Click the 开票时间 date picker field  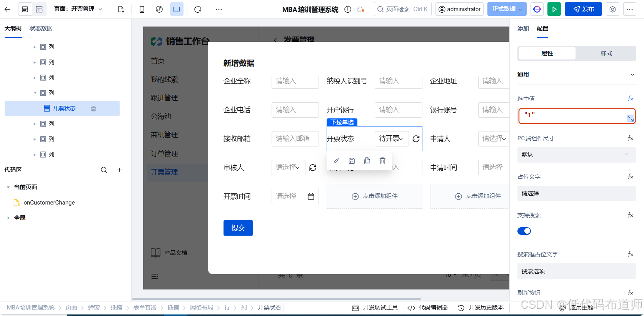(295, 196)
